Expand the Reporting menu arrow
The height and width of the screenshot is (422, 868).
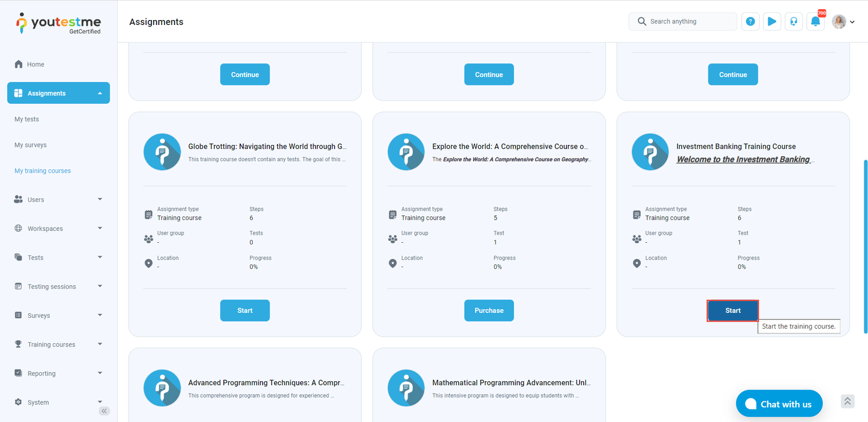pyautogui.click(x=100, y=373)
